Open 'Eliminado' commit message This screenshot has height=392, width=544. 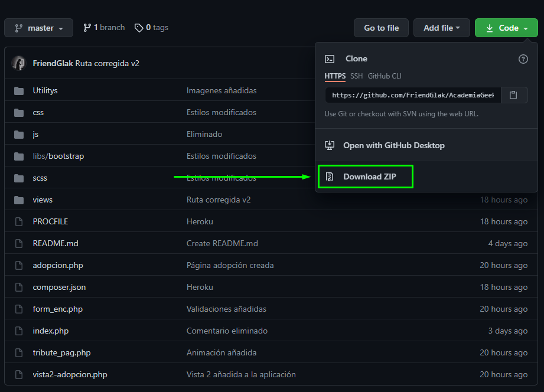(204, 134)
